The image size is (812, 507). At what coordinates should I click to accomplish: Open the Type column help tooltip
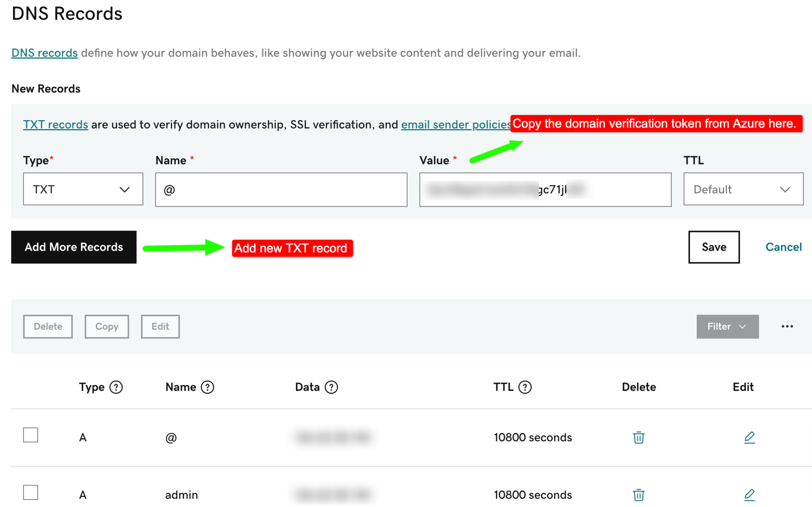tap(116, 387)
